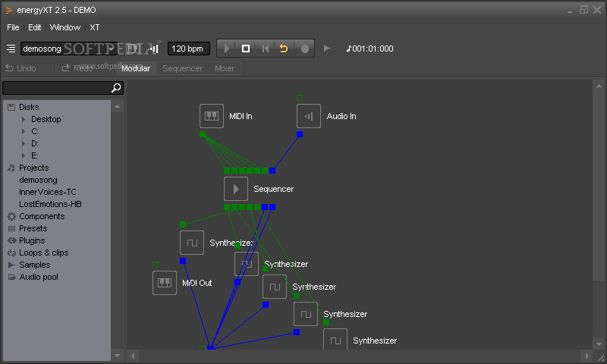Screen dimensions: 607x364
Task: Click the Redo button
Action: [x=77, y=68]
